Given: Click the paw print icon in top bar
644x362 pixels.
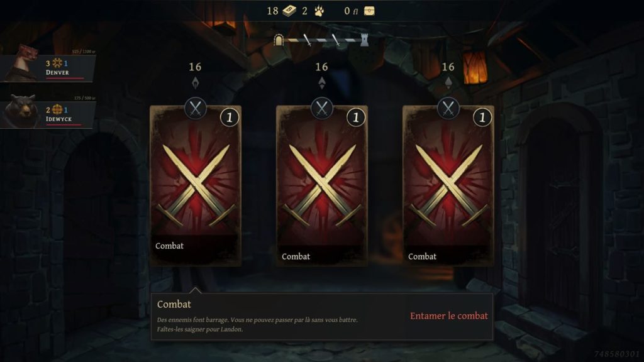Looking at the screenshot, I should point(319,11).
